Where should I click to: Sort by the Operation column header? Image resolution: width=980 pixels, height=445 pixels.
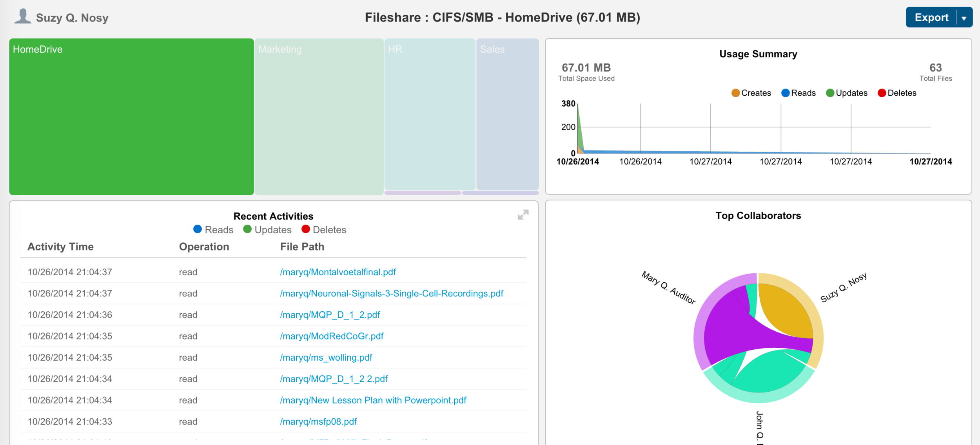click(204, 247)
